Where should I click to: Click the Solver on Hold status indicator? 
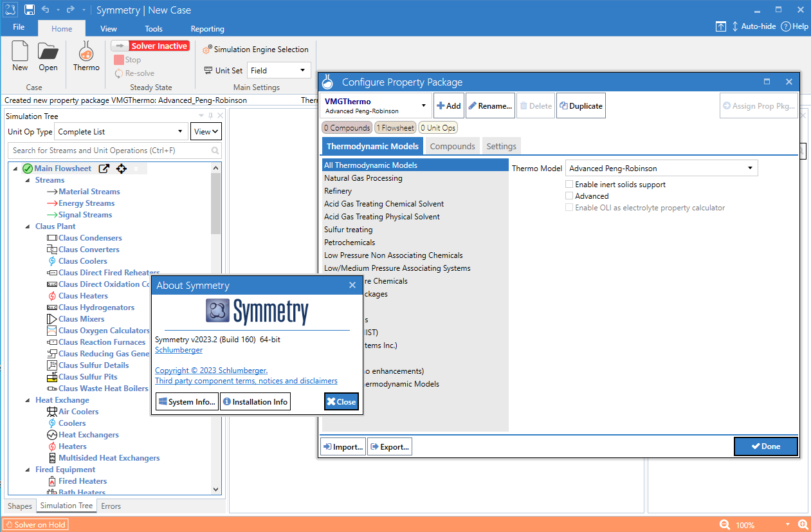click(35, 524)
